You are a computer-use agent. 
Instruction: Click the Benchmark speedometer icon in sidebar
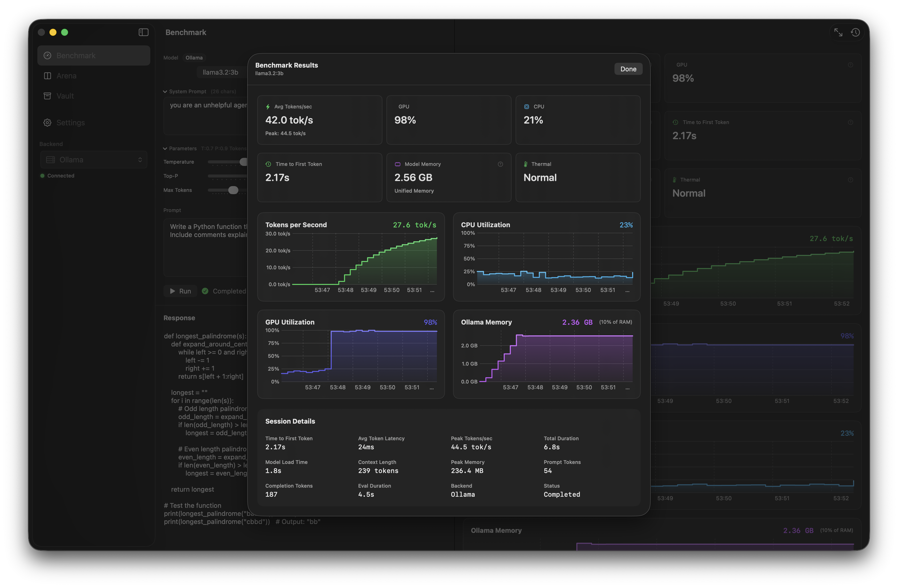[47, 55]
